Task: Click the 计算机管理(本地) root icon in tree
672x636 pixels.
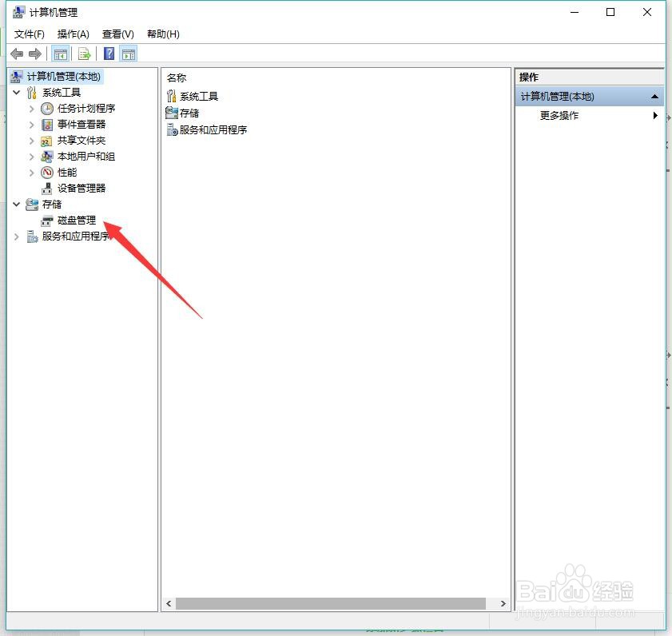Action: pos(17,77)
